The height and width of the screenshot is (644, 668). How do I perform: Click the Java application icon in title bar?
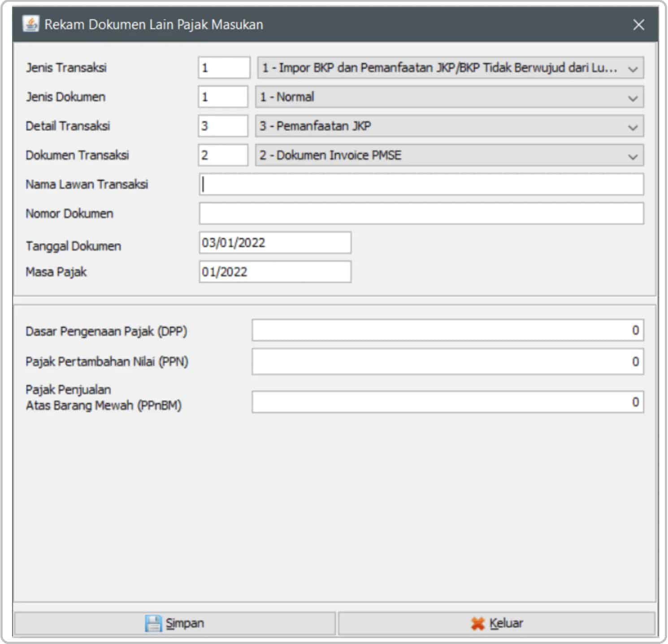tap(31, 24)
